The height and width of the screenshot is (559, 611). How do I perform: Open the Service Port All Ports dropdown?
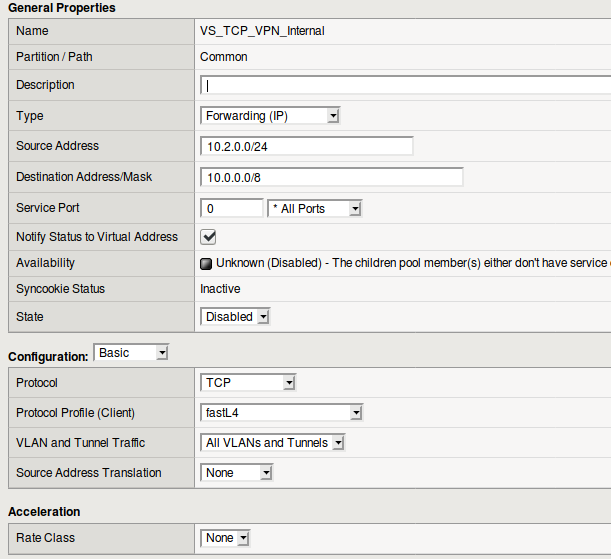(315, 209)
